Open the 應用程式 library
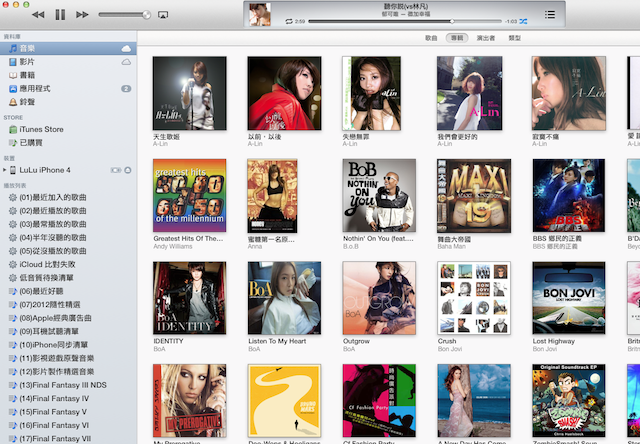Screen dimensions: 640x444 coord(68,89)
